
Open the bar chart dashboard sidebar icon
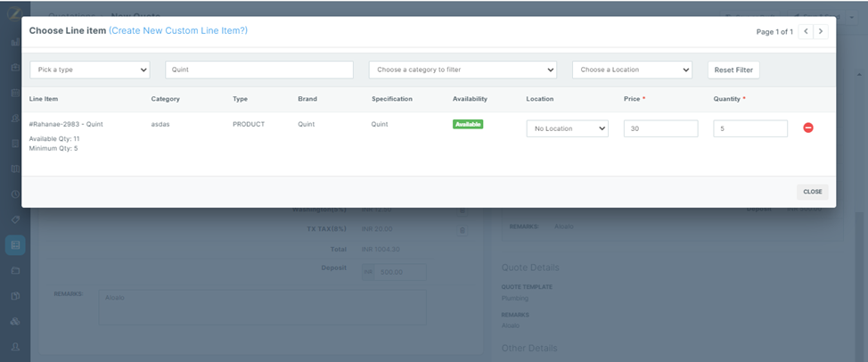(x=15, y=42)
